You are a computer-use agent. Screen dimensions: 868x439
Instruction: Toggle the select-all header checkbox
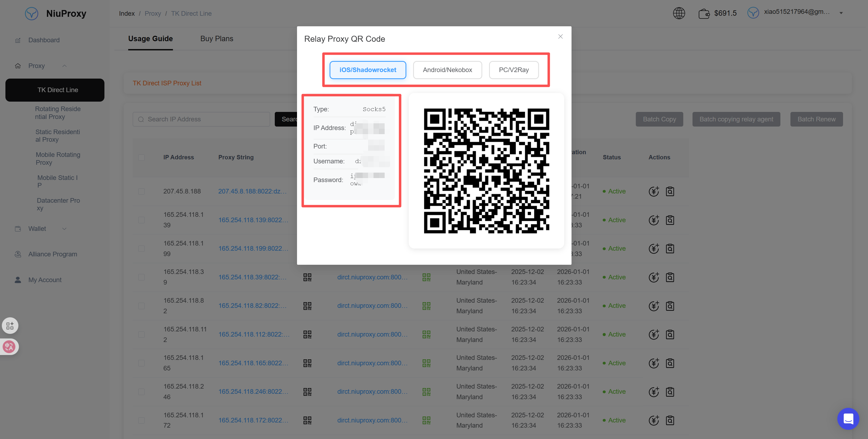142,157
